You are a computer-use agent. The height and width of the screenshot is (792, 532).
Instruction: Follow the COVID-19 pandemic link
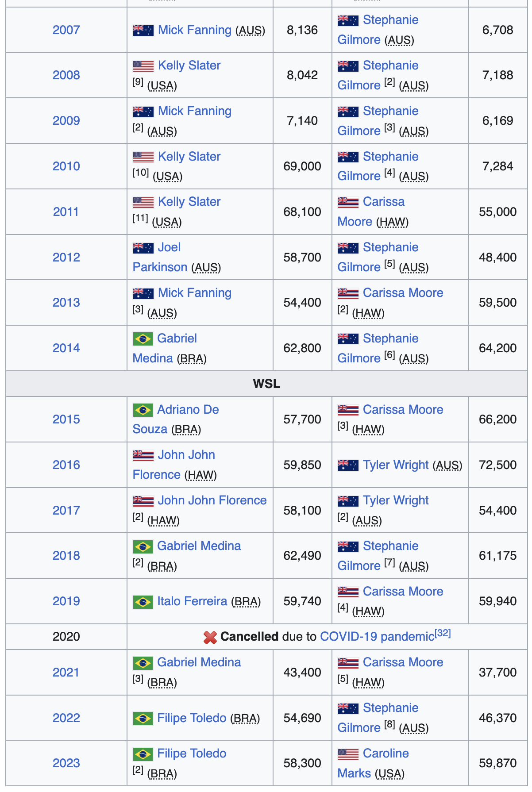tap(377, 637)
